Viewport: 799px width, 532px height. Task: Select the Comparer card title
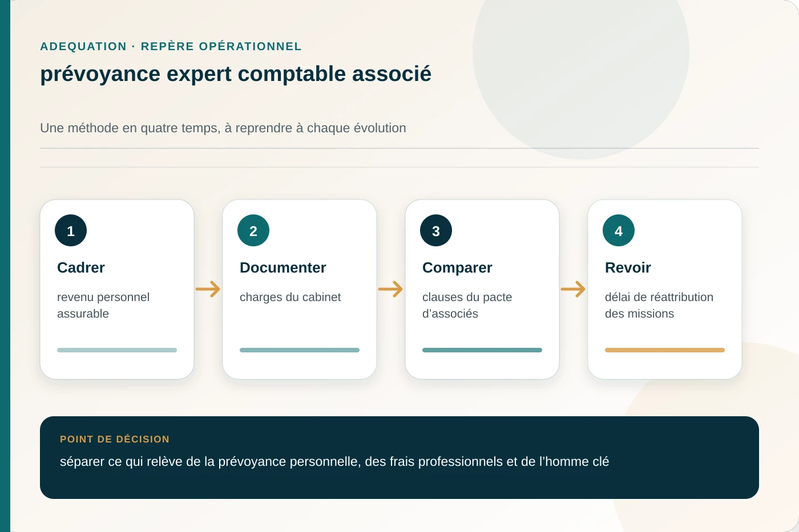point(457,267)
